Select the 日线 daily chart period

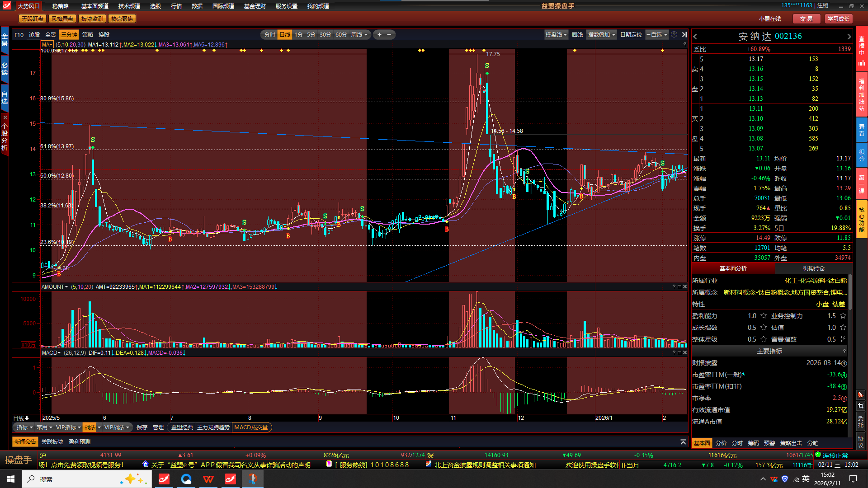coord(285,34)
